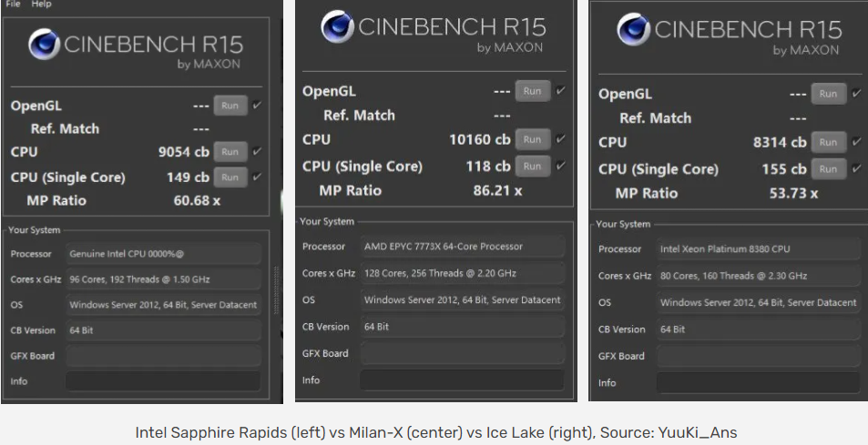The image size is (868, 445).
Task: Click the '149 cb' single core score
Action: click(188, 177)
